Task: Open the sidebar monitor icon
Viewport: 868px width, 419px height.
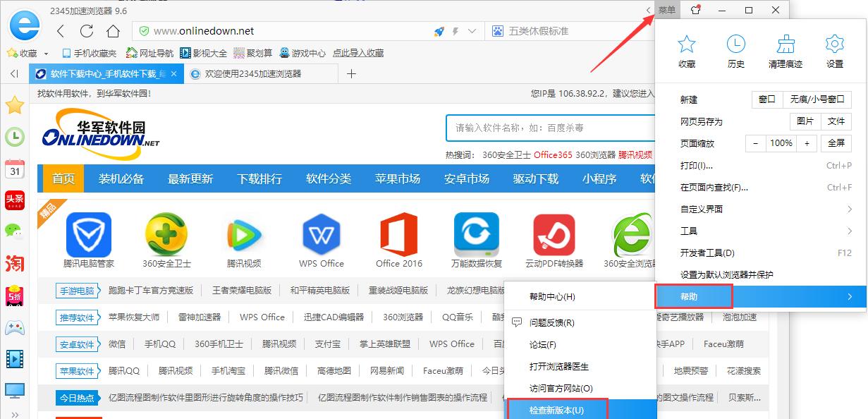Action: point(15,390)
